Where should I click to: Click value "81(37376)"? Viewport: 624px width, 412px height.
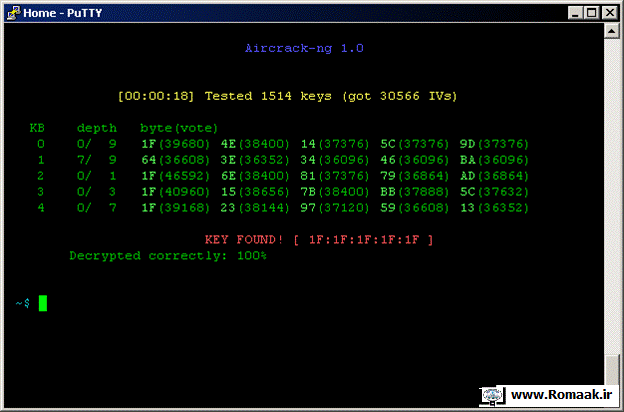[x=335, y=176]
